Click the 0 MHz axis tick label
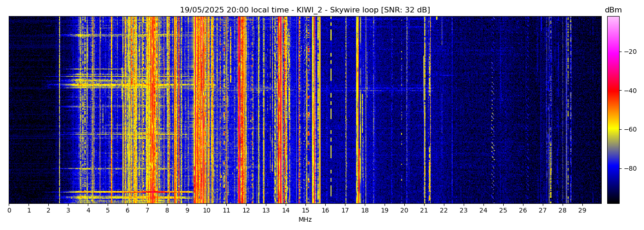This screenshot has height=230, width=644. point(9,211)
